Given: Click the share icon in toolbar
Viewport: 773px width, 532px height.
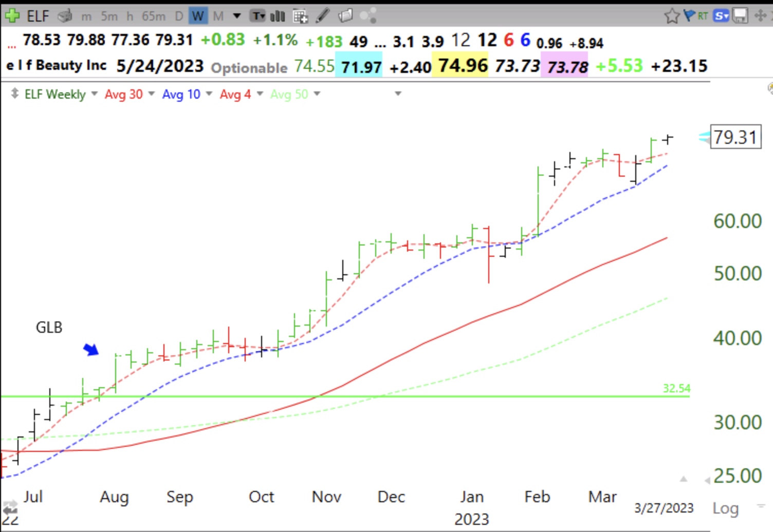Looking at the screenshot, I should point(368,16).
